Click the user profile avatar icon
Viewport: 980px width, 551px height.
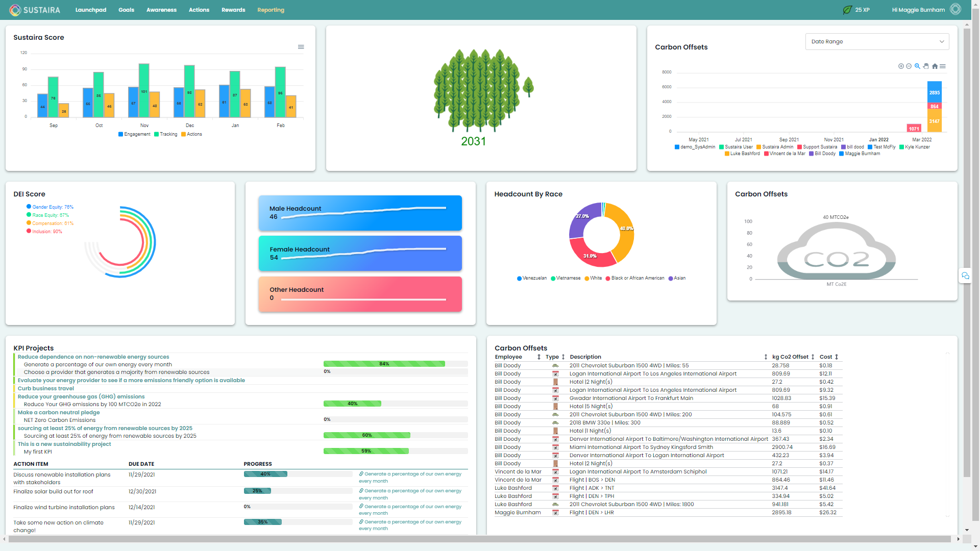955,10
